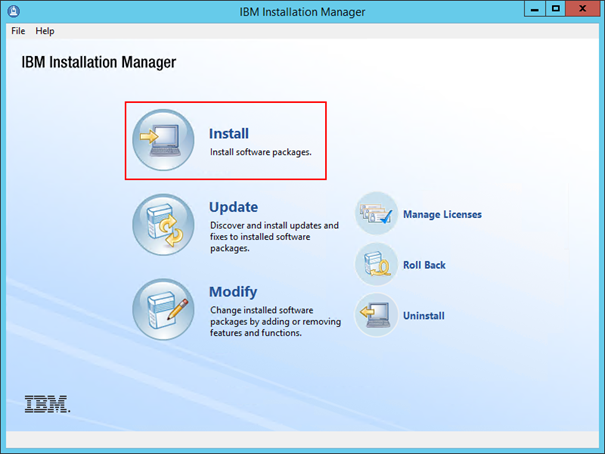Close the IBM Installation Manager window
The width and height of the screenshot is (605, 454).
click(583, 9)
